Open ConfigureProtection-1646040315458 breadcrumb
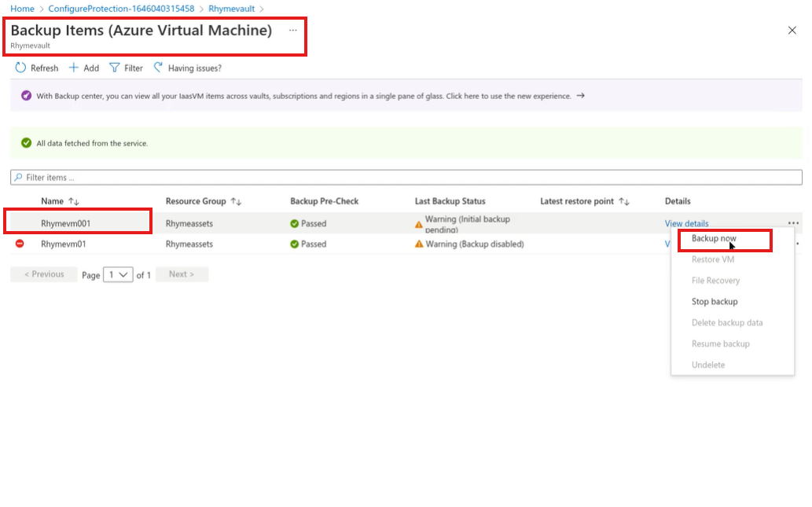Viewport: 812px width, 507px height. tap(121, 9)
